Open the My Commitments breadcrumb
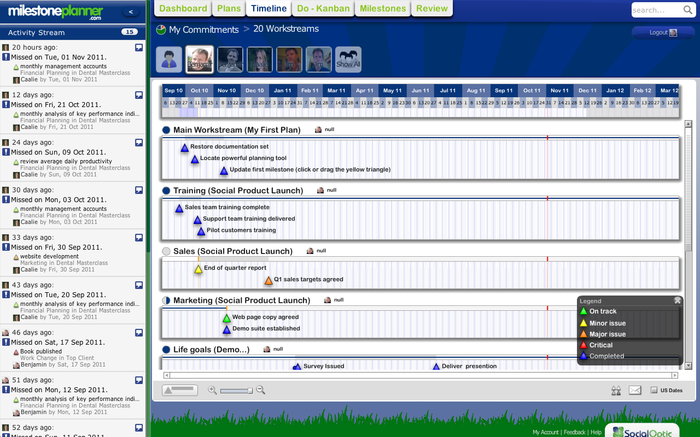Viewport: 700px width, 437px height. click(202, 30)
